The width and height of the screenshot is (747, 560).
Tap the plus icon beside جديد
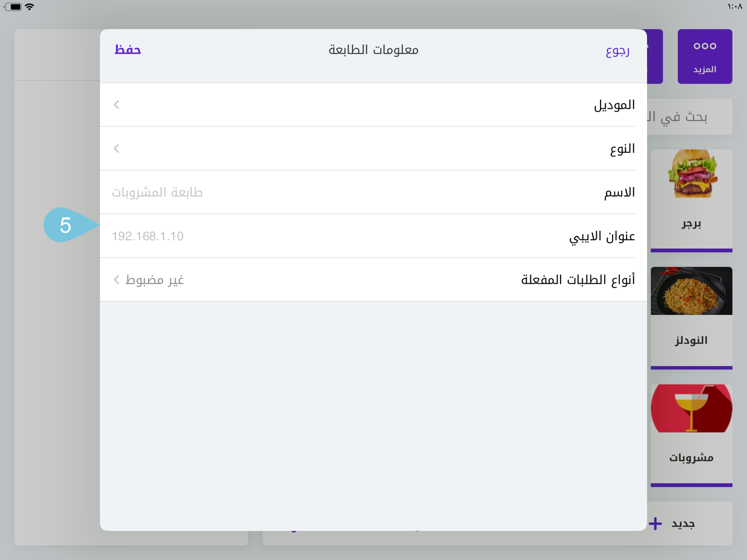coord(655,523)
